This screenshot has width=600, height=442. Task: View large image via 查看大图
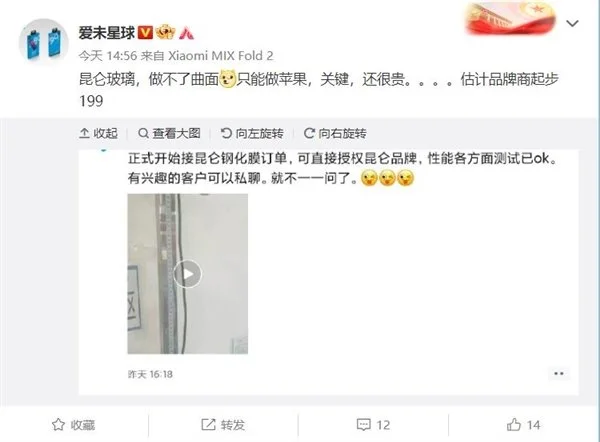click(169, 133)
